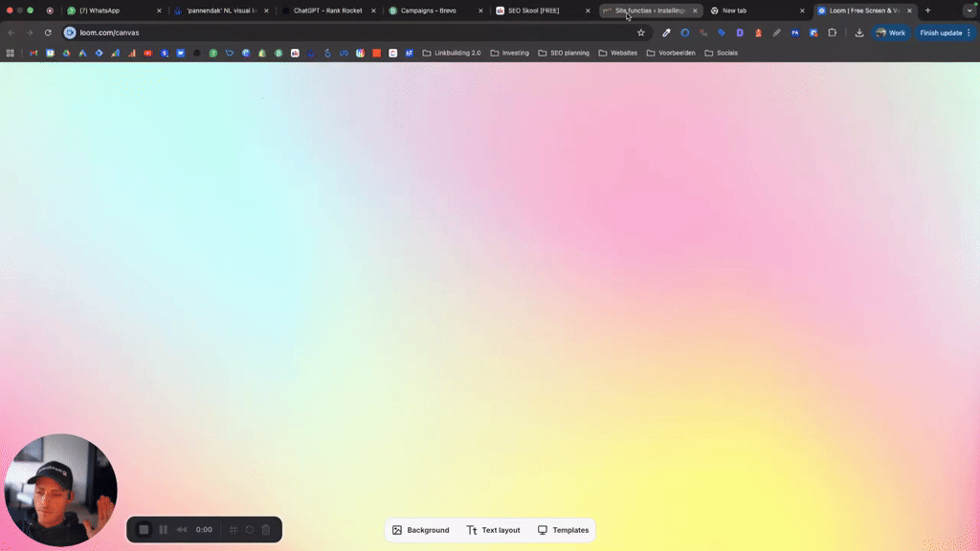980x551 pixels.
Task: Stop the Loom recording
Action: tap(144, 530)
